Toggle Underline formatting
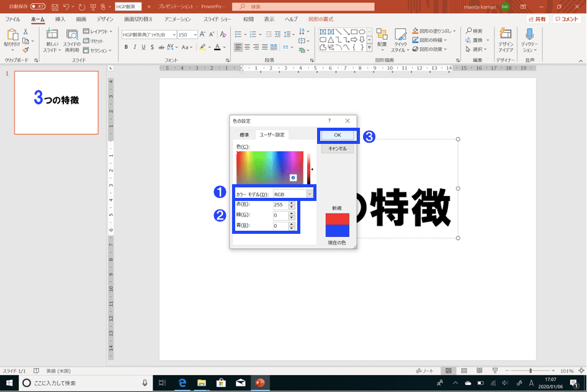This screenshot has width=587, height=392. [143, 47]
